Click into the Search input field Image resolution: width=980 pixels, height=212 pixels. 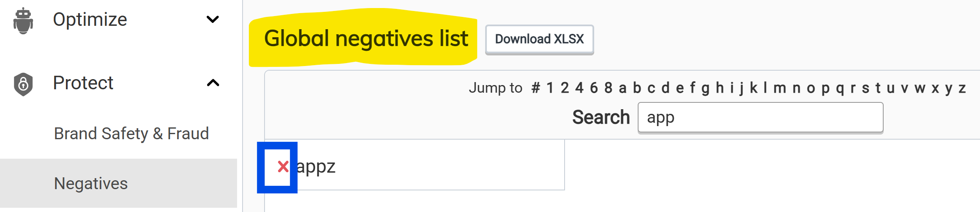coord(760,117)
